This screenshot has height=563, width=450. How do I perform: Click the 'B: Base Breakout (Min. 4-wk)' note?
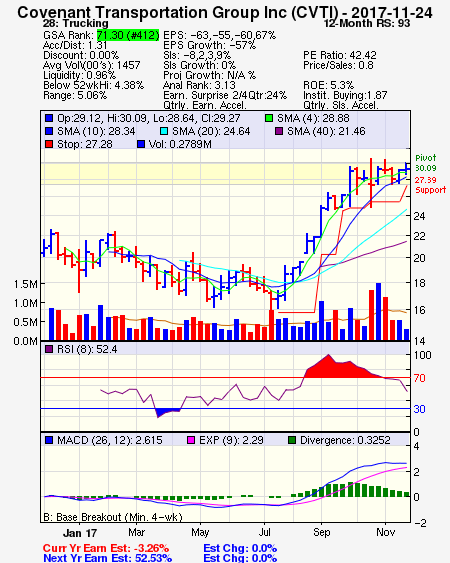point(113,517)
